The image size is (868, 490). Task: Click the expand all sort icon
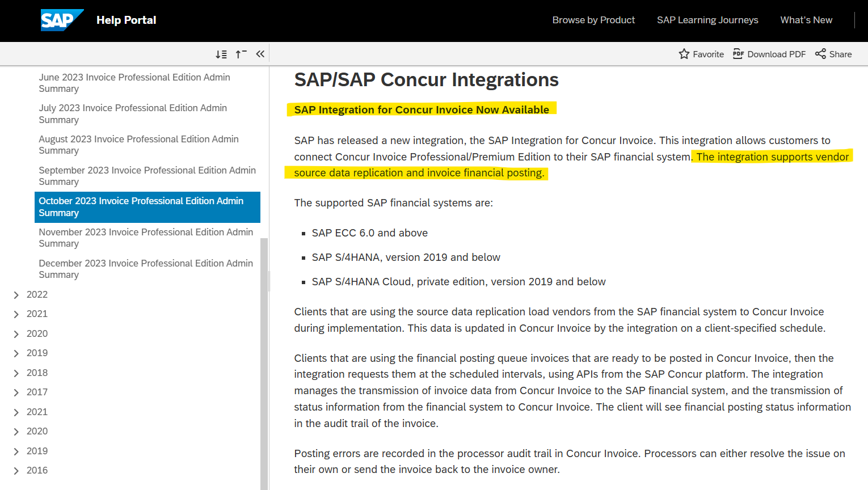click(221, 54)
